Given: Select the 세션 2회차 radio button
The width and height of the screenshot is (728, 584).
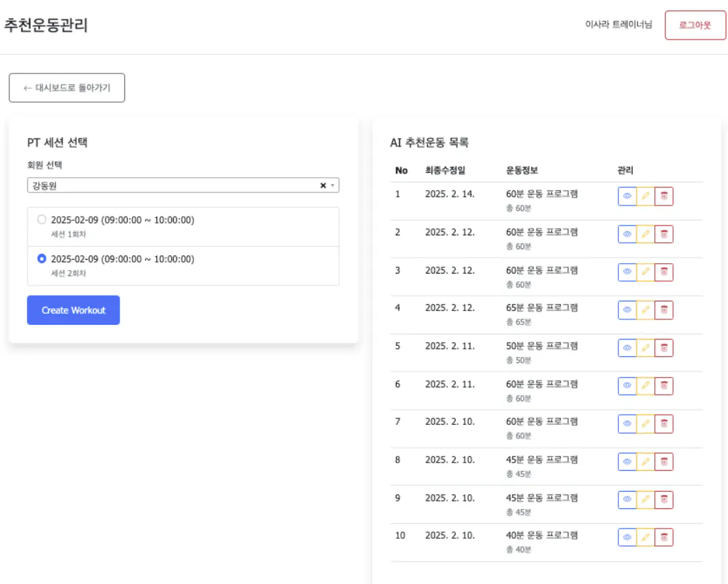Looking at the screenshot, I should tap(42, 258).
